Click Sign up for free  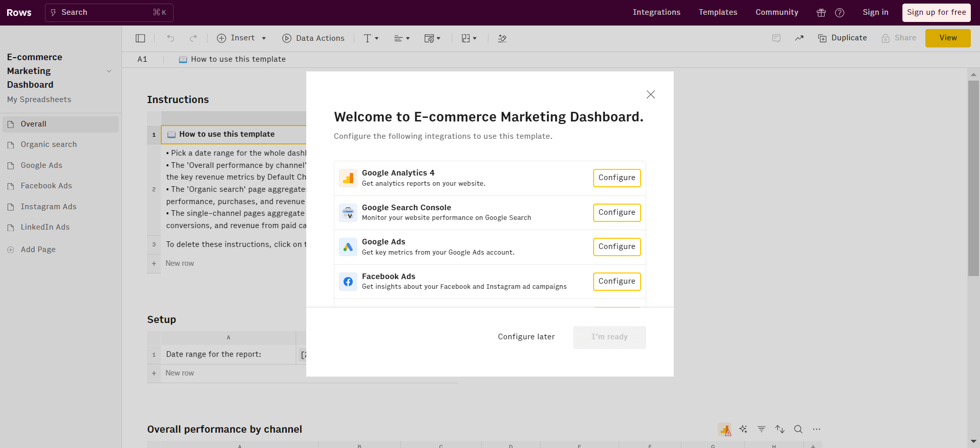tap(937, 13)
